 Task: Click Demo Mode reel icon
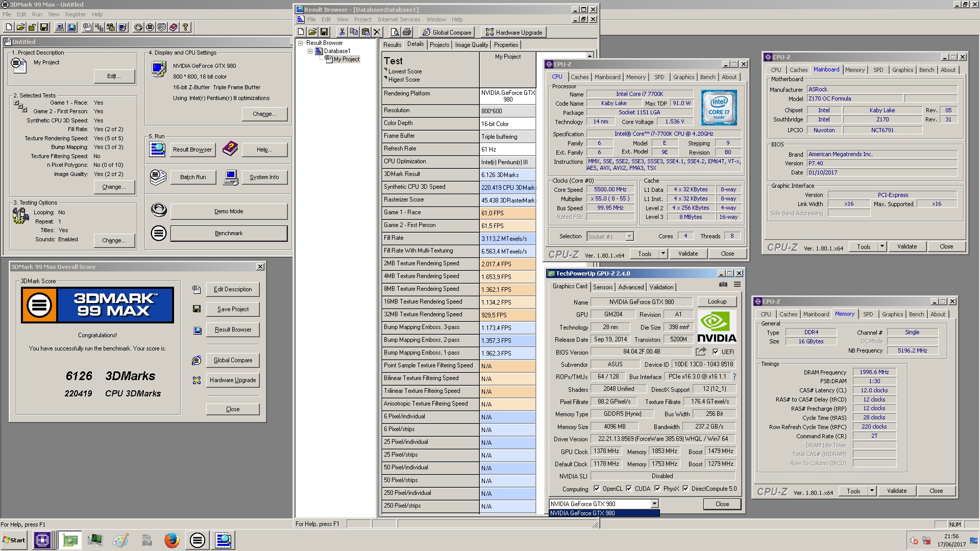[159, 210]
